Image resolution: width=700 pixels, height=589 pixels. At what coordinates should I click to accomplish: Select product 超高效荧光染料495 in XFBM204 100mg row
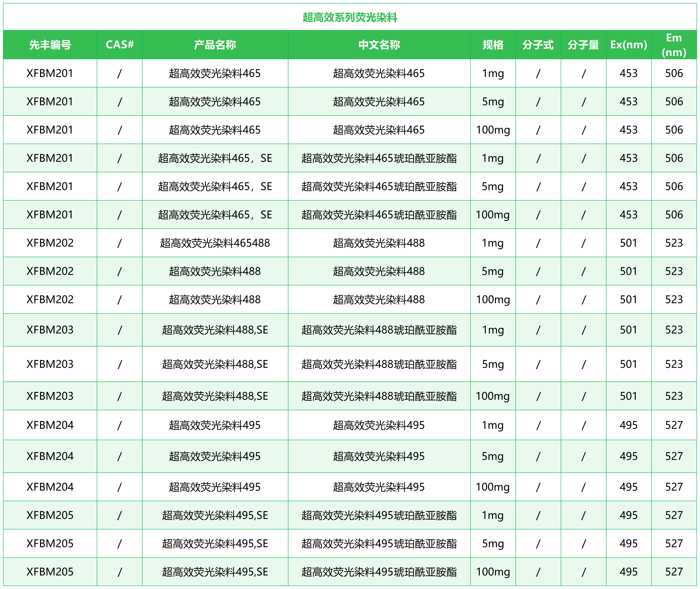click(215, 487)
